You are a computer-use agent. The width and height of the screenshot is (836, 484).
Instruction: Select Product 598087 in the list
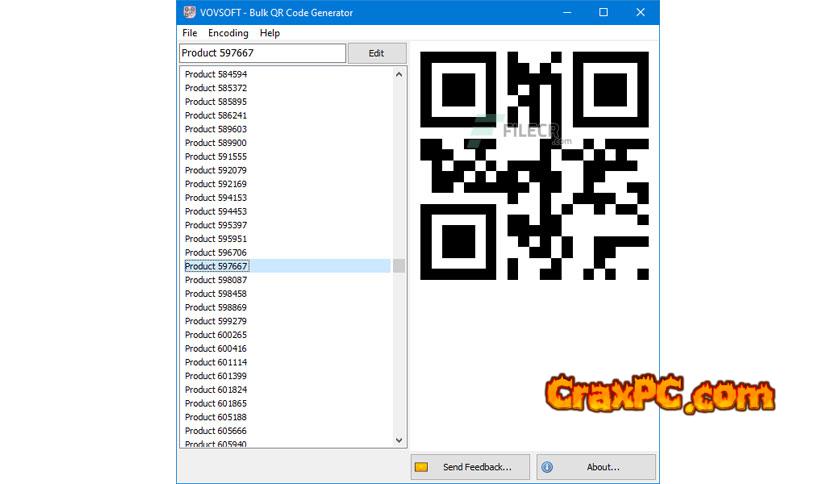pyautogui.click(x=216, y=280)
